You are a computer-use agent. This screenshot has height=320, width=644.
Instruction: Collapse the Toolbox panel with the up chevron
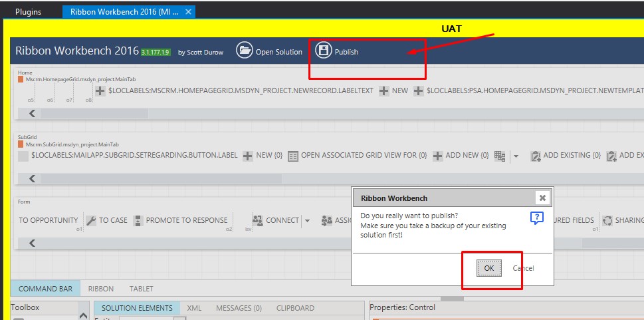(83, 315)
